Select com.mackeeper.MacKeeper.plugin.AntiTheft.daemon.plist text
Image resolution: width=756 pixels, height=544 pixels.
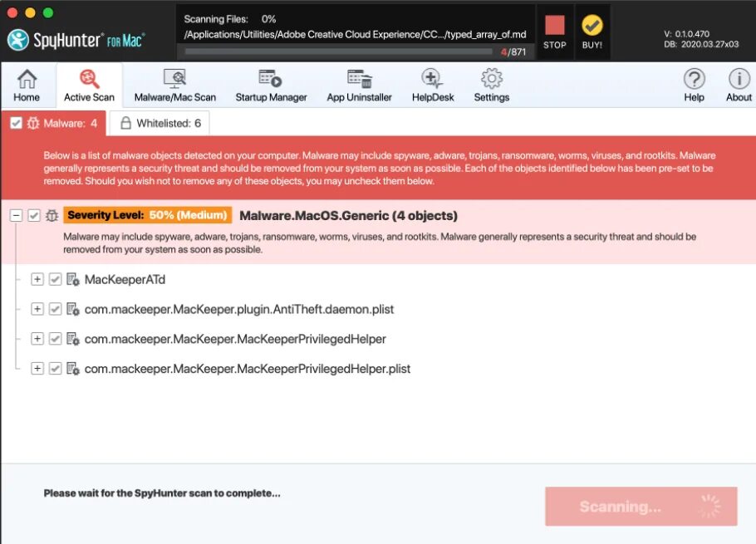click(239, 309)
